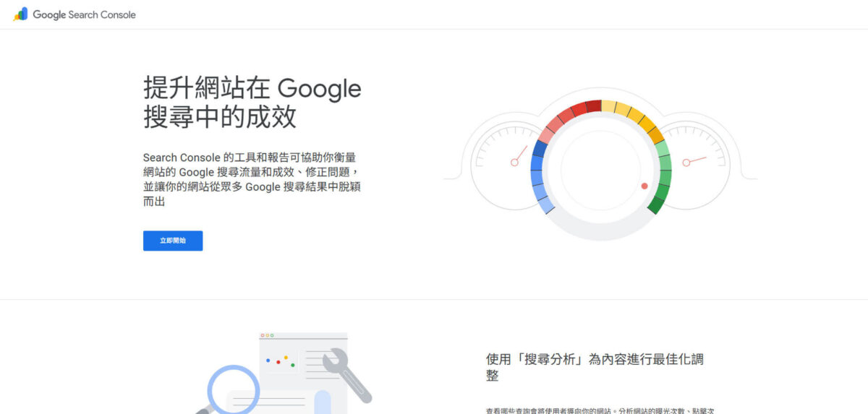Click the 立即開始 button

173,241
